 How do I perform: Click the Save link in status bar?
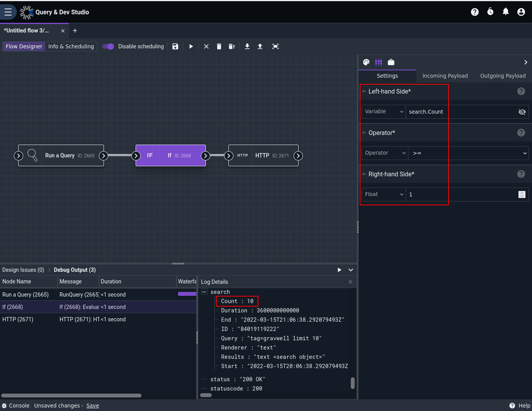[x=93, y=406]
